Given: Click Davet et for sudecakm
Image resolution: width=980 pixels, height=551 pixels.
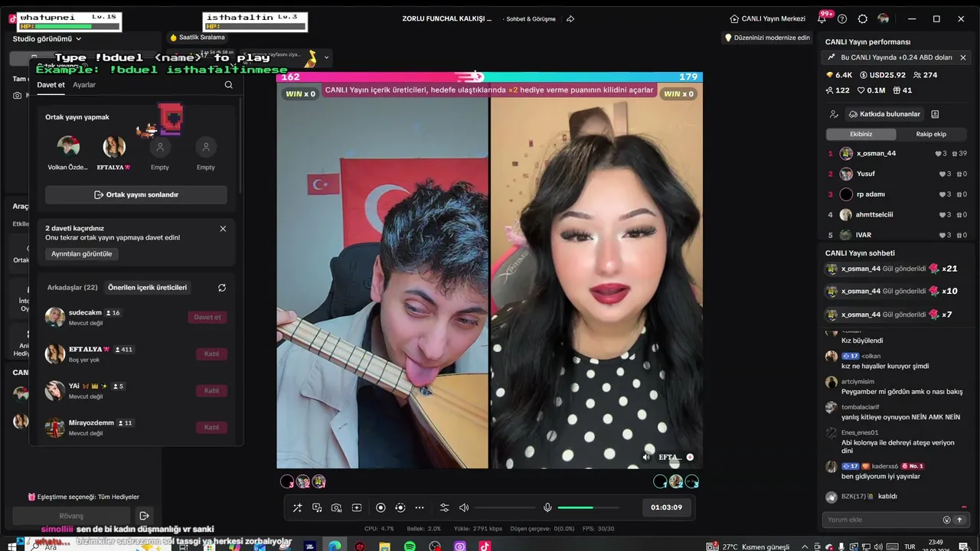Looking at the screenshot, I should tap(207, 317).
